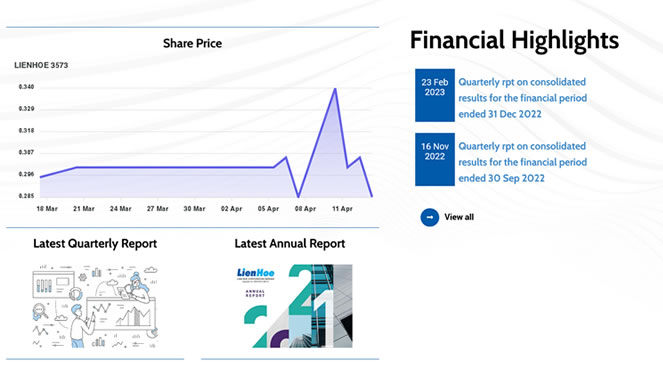This screenshot has height=369, width=663.
Task: Click the Latest Annual Report heading
Action: pyautogui.click(x=290, y=243)
